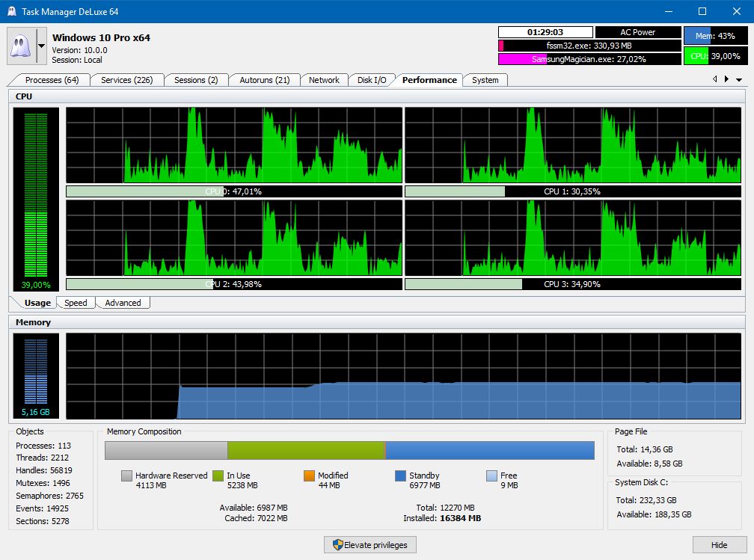Click Page File Total: 14,36 GB

coord(645,449)
